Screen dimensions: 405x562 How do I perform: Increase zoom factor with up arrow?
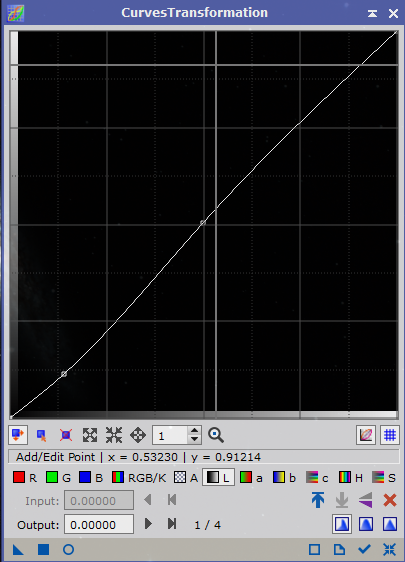[194, 430]
